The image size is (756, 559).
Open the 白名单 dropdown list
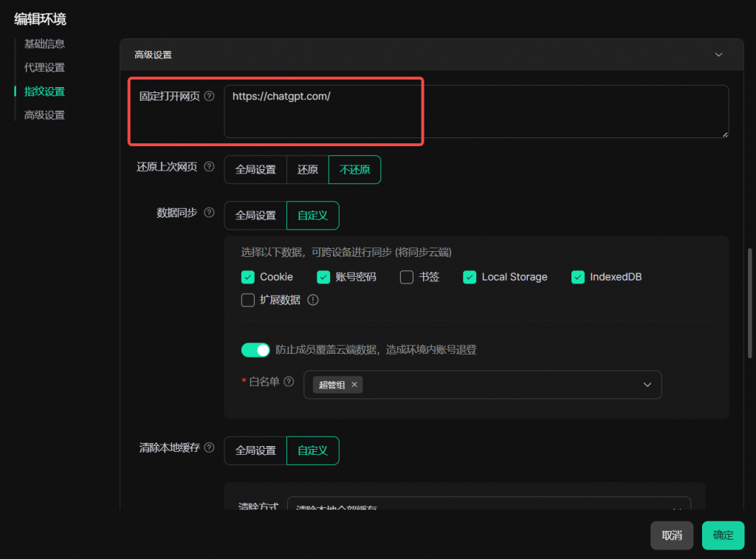point(647,385)
